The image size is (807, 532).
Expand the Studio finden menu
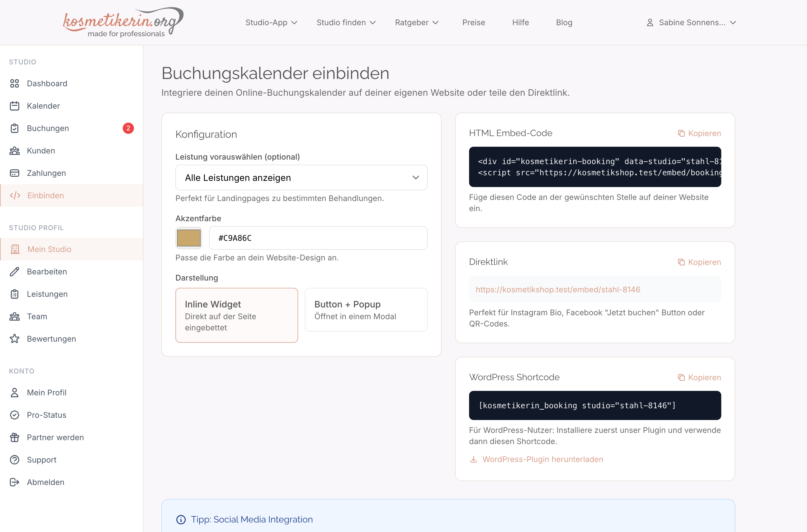click(346, 22)
